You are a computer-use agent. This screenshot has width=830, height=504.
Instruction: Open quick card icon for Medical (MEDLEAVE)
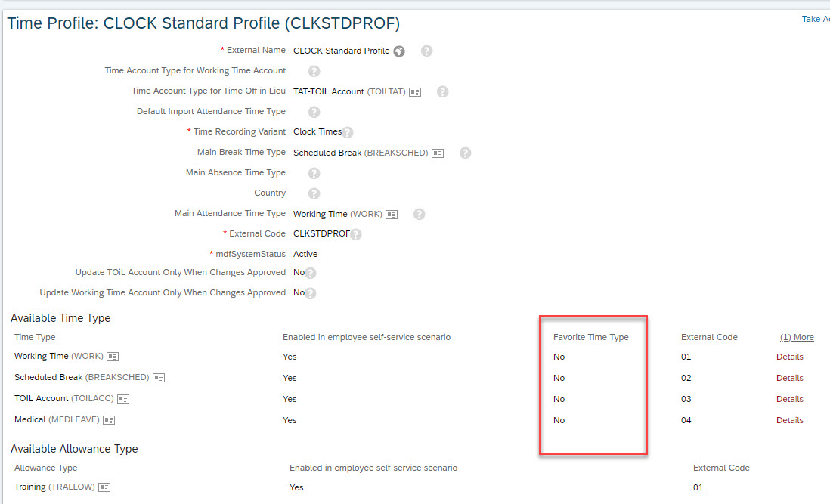109,420
